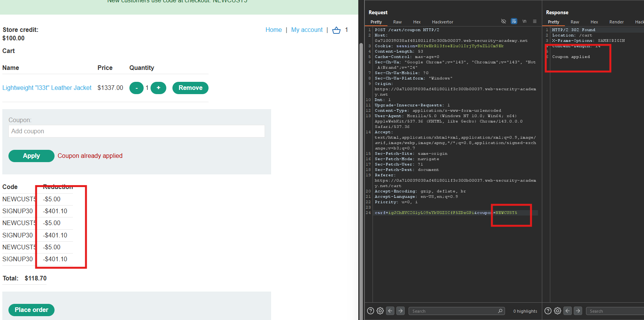Switch Request view to Raw tab
The width and height of the screenshot is (644, 320).
click(397, 22)
